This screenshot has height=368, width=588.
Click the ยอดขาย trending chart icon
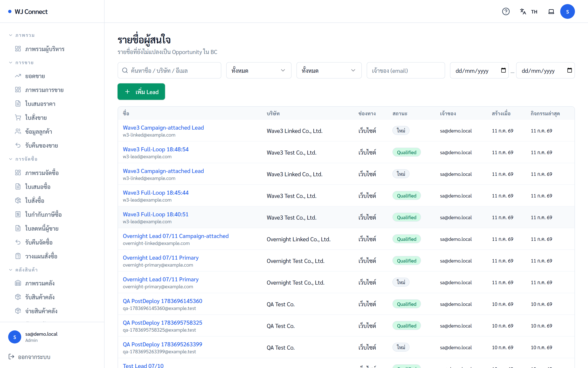18,76
